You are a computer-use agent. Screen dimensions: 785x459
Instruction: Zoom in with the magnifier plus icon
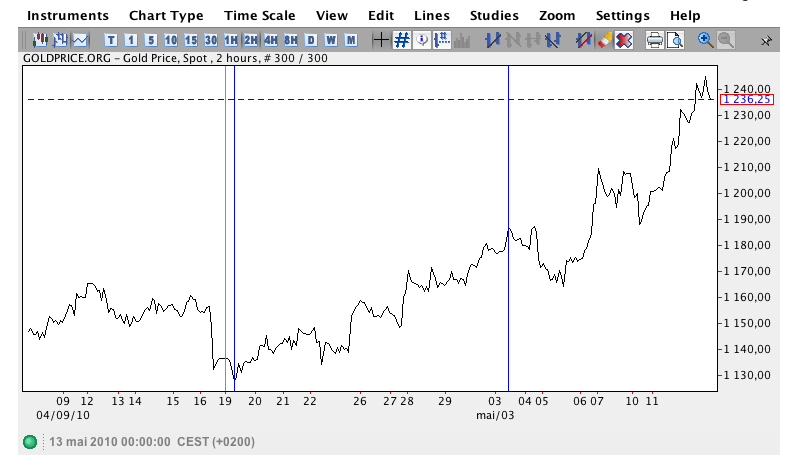click(705, 40)
